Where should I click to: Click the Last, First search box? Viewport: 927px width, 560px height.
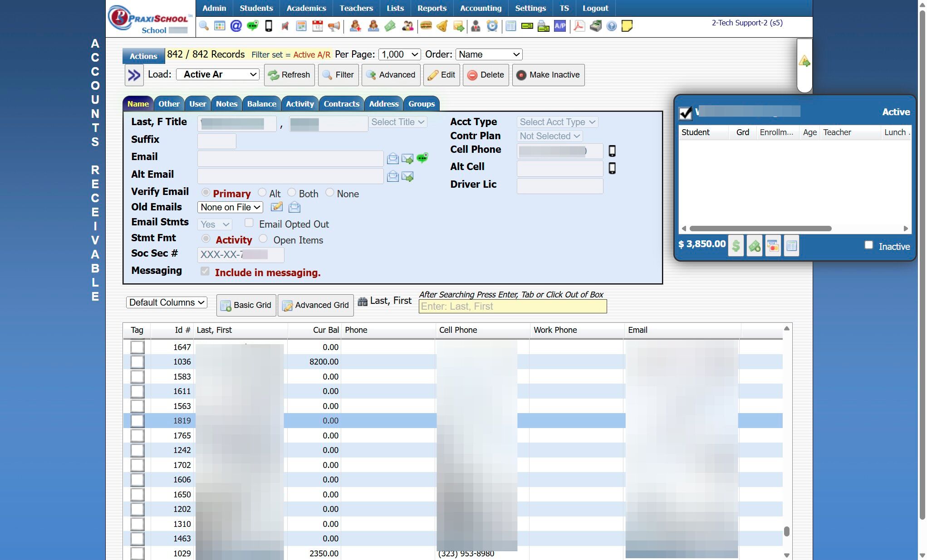click(512, 307)
